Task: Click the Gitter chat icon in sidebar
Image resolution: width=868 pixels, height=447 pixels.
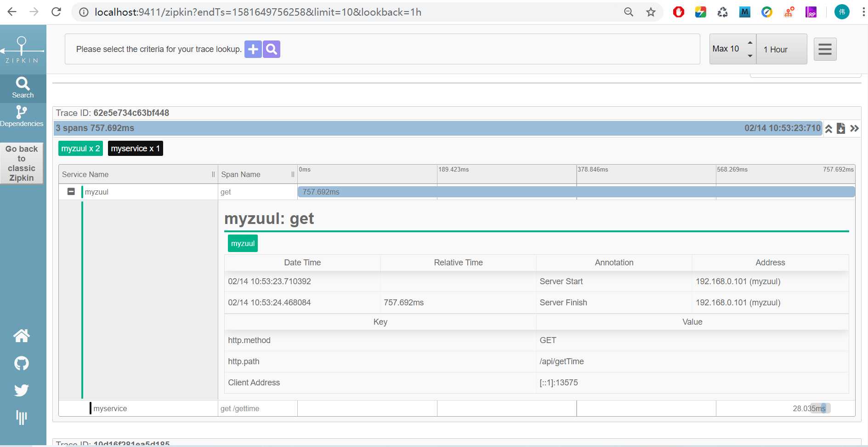Action: point(22,418)
